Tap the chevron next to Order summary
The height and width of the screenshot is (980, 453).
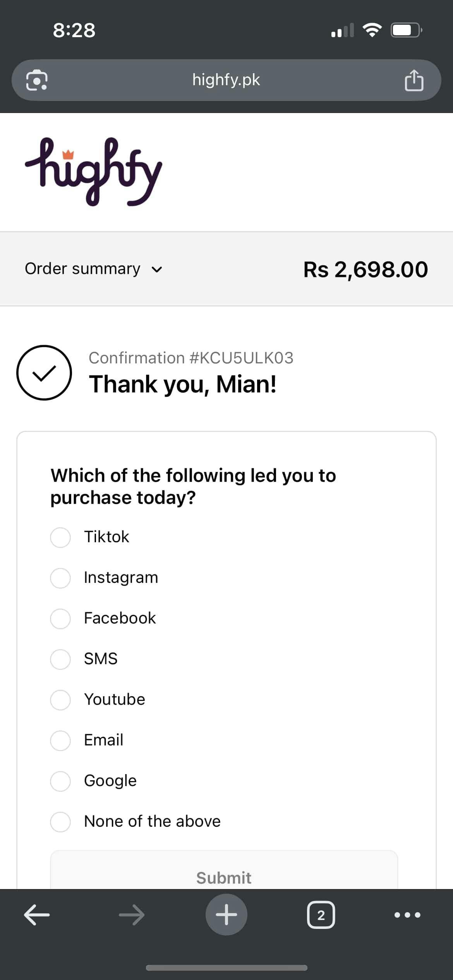tap(157, 269)
